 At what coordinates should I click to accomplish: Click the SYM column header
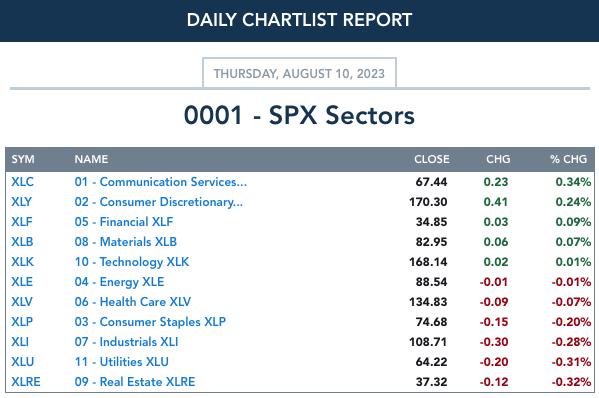(x=23, y=159)
